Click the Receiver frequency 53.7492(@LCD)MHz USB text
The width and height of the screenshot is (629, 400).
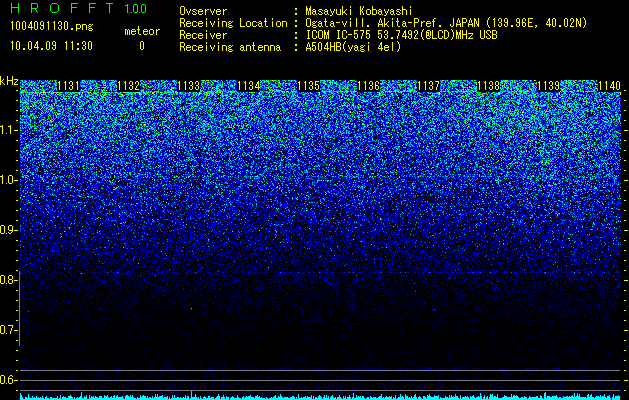(437, 35)
